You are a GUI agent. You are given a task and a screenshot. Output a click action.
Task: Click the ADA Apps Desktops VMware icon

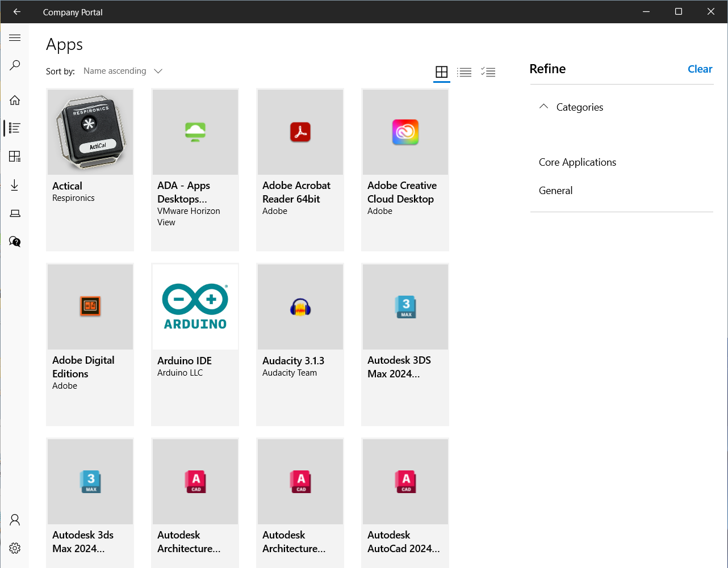point(195,132)
